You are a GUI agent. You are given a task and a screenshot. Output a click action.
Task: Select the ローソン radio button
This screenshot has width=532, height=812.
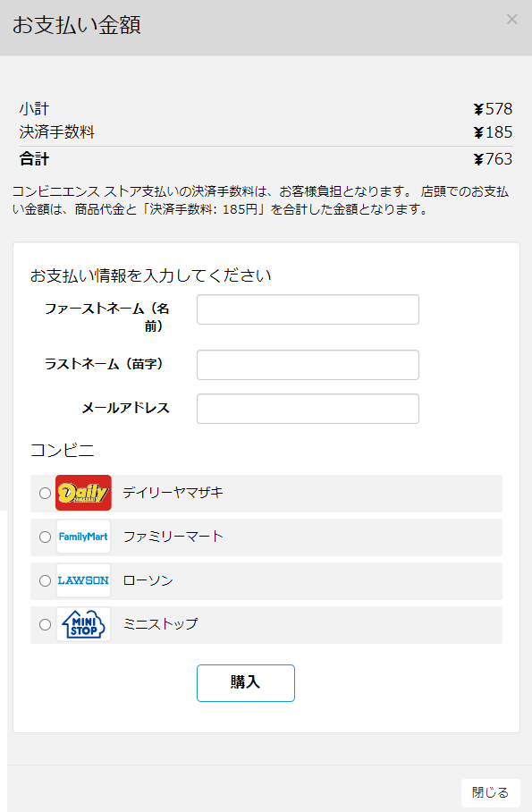pos(45,581)
